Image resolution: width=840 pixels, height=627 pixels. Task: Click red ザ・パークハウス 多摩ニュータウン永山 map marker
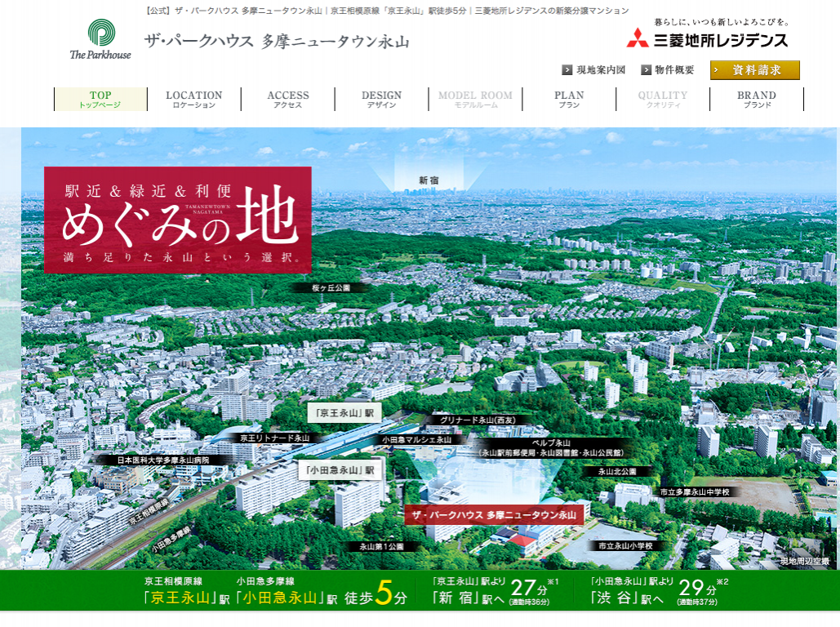494,515
